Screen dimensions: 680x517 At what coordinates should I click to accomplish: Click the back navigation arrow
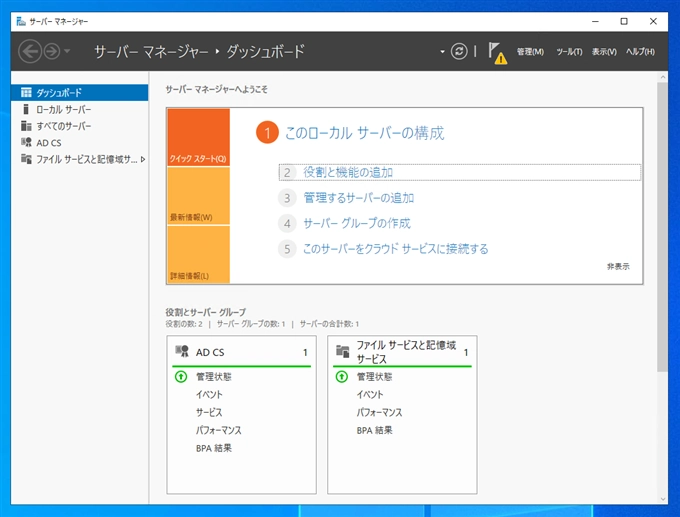[30, 52]
